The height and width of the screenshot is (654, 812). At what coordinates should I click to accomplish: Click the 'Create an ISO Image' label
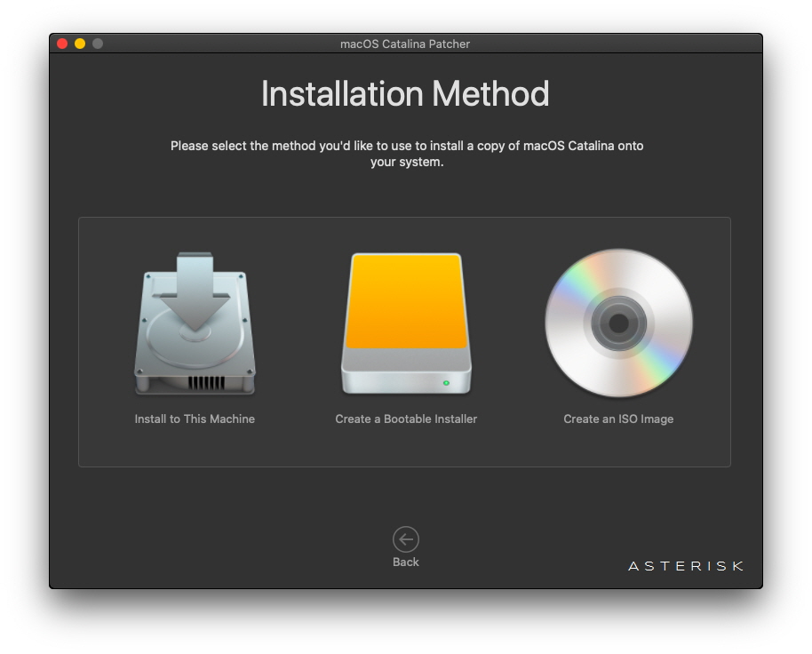point(618,419)
